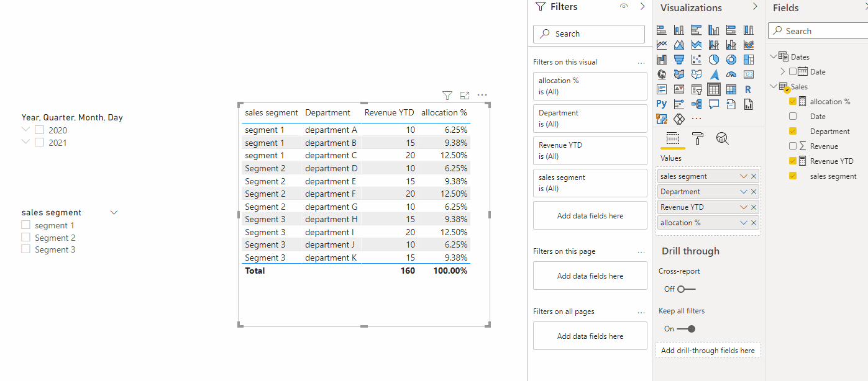Collapse the Sales table in Fields

pos(773,86)
